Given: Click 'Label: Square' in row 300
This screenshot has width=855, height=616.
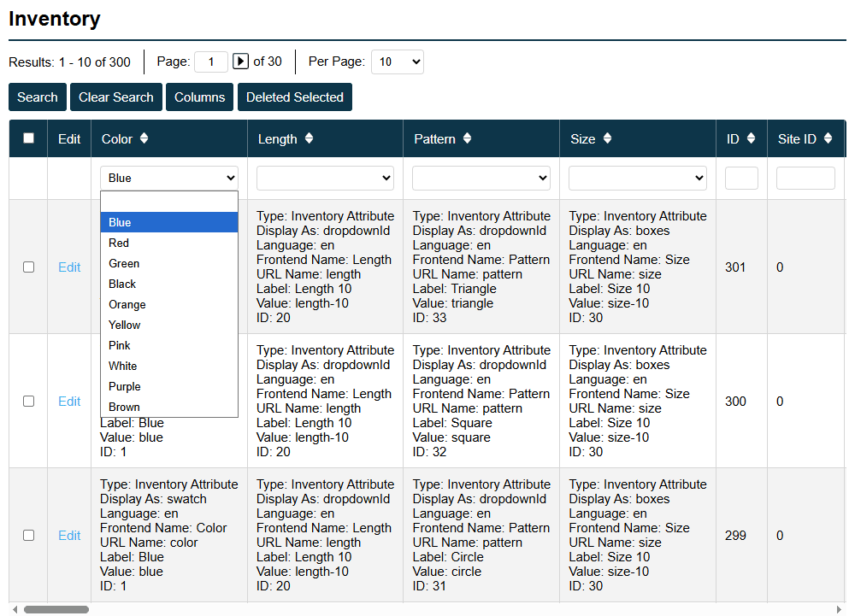Looking at the screenshot, I should [x=452, y=423].
